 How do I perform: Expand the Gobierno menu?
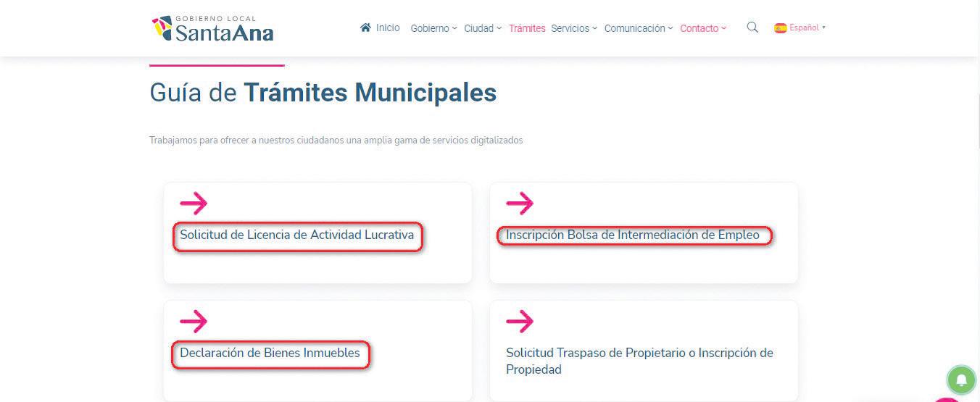[433, 28]
